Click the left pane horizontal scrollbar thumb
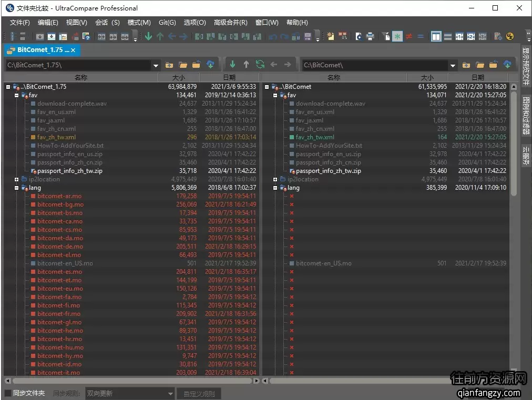 132,381
